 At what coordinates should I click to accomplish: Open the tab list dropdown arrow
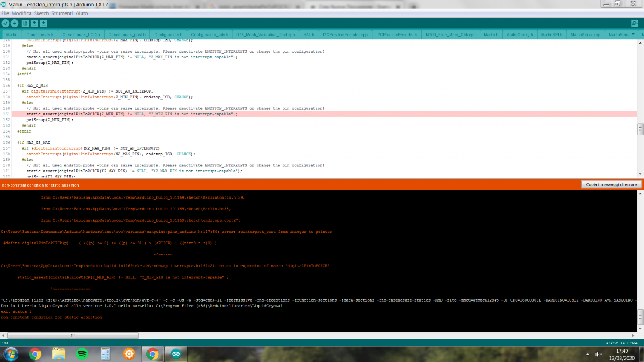[x=633, y=34]
